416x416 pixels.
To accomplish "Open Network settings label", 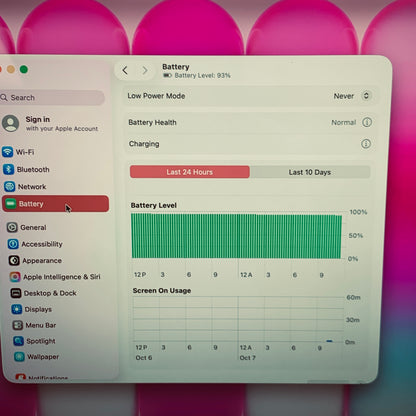I will tap(32, 187).
